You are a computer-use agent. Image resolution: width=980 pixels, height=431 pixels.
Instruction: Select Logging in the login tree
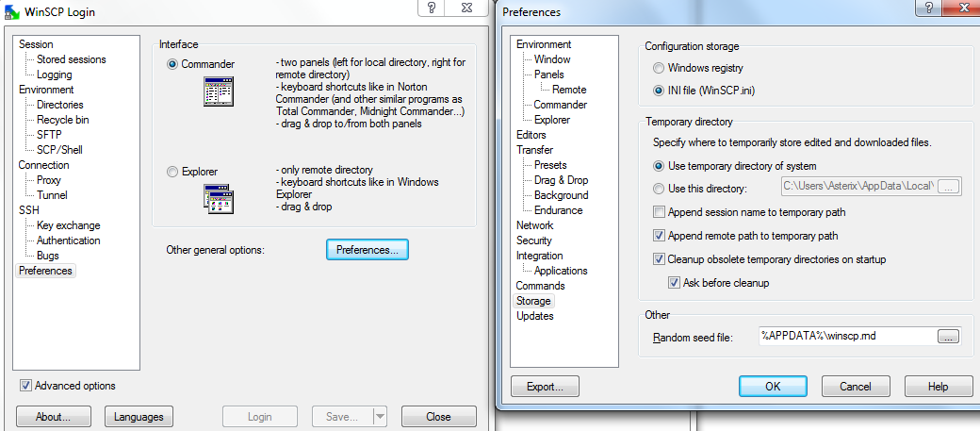[x=55, y=75]
